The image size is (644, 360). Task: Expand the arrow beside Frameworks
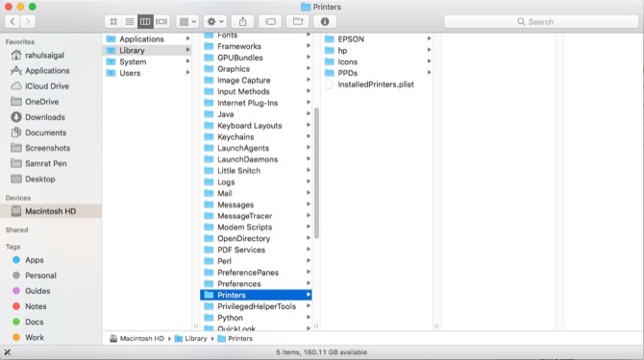308,46
